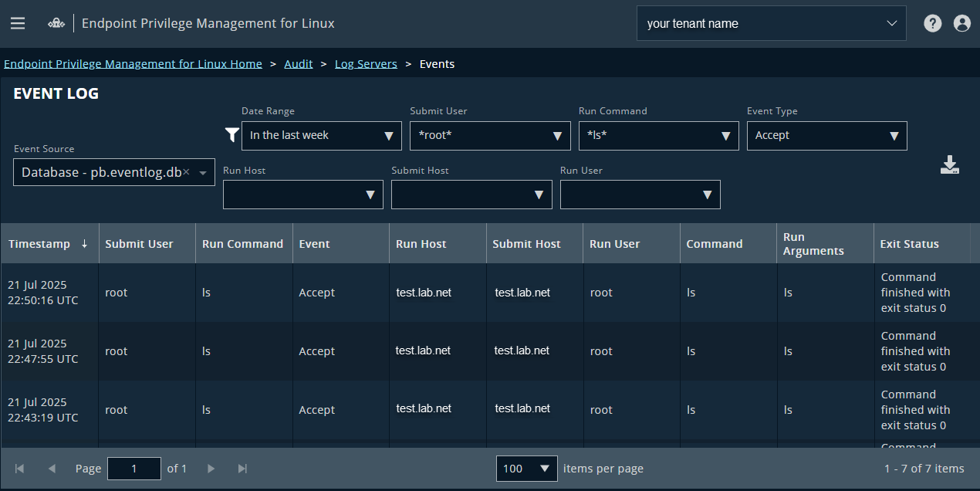
Task: Go to the first page of results
Action: click(19, 469)
